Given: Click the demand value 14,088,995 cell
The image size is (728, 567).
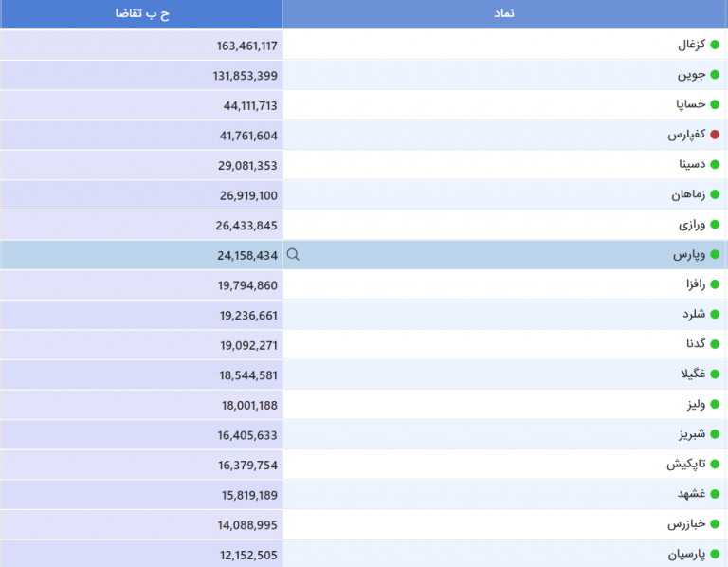Looking at the screenshot, I should 141,524.
